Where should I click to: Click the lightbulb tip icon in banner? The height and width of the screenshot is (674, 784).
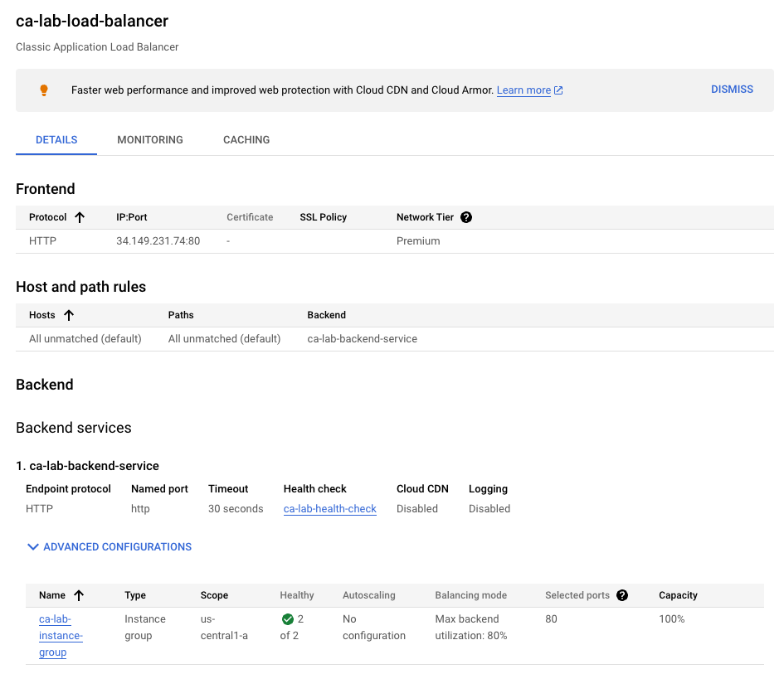click(x=44, y=90)
